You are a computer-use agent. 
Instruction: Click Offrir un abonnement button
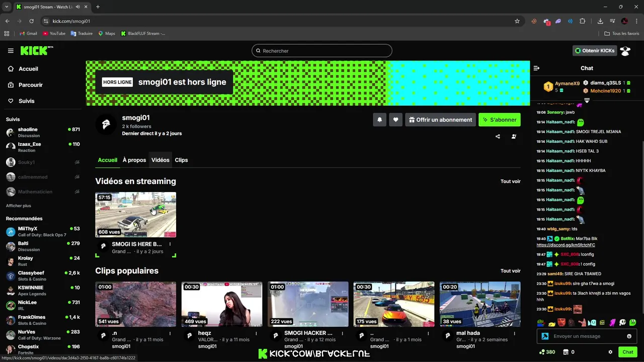[x=440, y=120]
